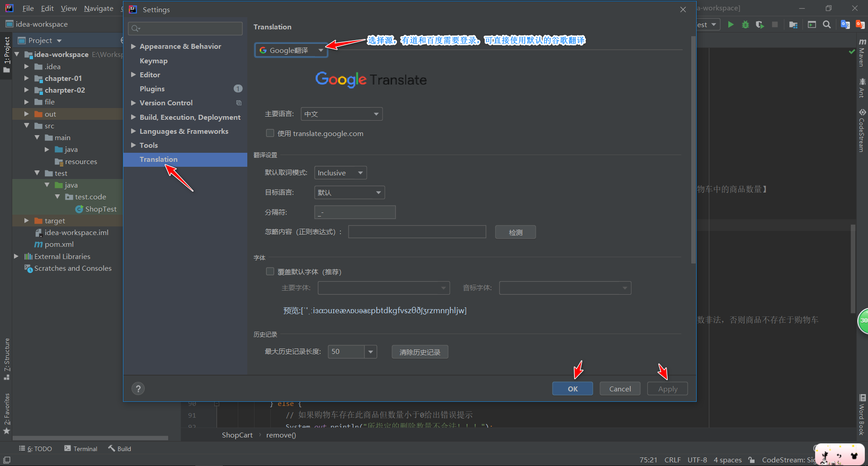Click the project tree horizontal scrollbar
868x466 pixels.
(90, 438)
